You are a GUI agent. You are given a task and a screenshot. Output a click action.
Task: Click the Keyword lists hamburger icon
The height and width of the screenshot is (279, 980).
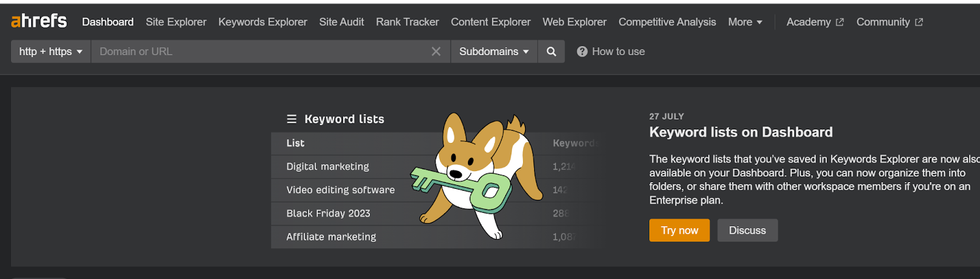[x=292, y=119]
